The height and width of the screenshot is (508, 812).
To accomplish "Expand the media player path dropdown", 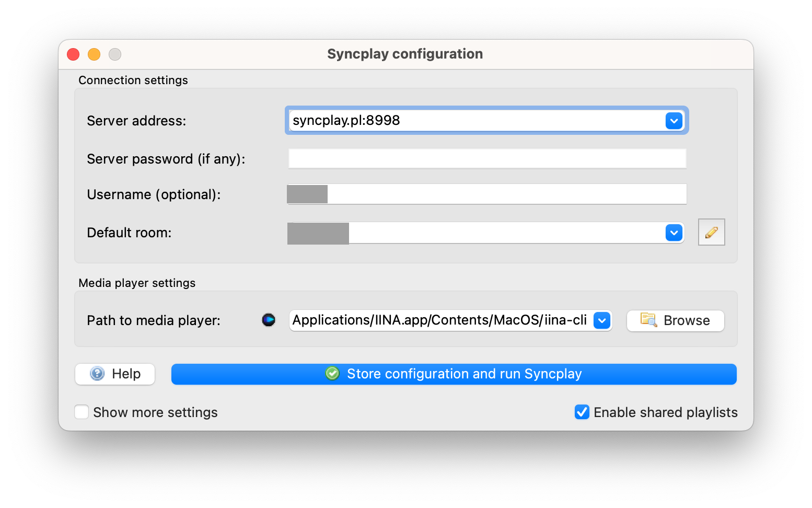I will click(602, 320).
